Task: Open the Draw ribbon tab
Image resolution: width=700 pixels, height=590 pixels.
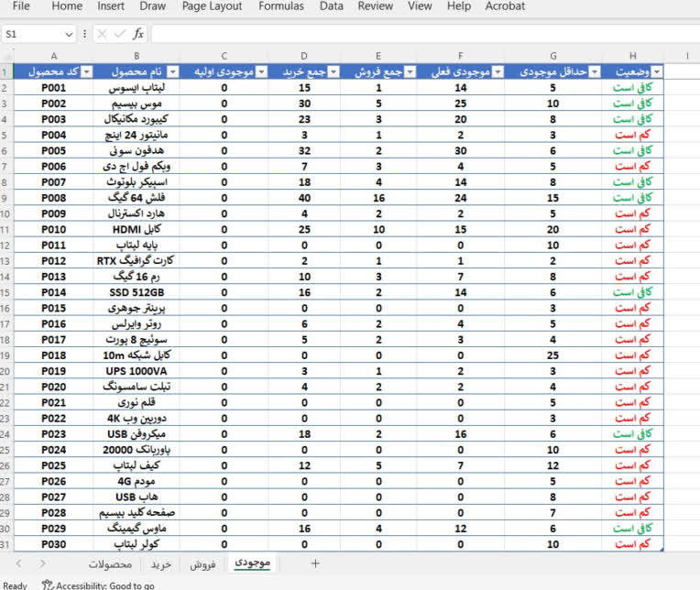Action: pos(153,6)
